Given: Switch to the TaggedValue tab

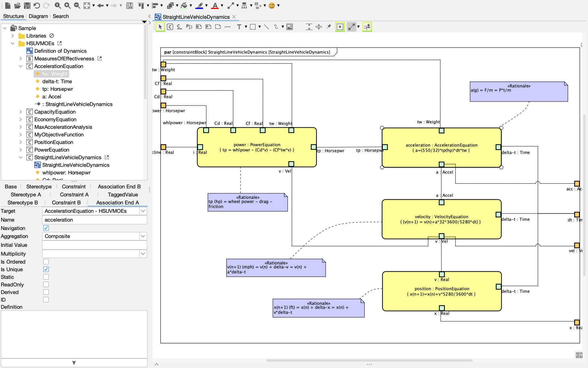Looking at the screenshot, I should click(x=122, y=195).
